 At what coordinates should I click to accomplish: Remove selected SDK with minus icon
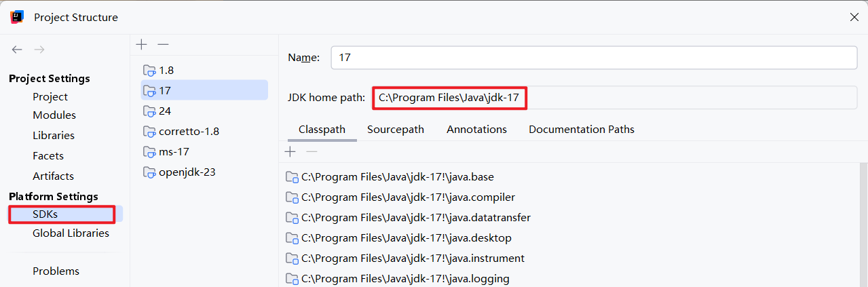pyautogui.click(x=163, y=44)
